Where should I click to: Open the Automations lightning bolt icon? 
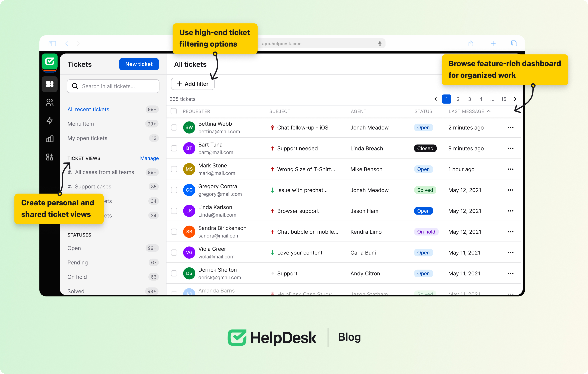50,121
